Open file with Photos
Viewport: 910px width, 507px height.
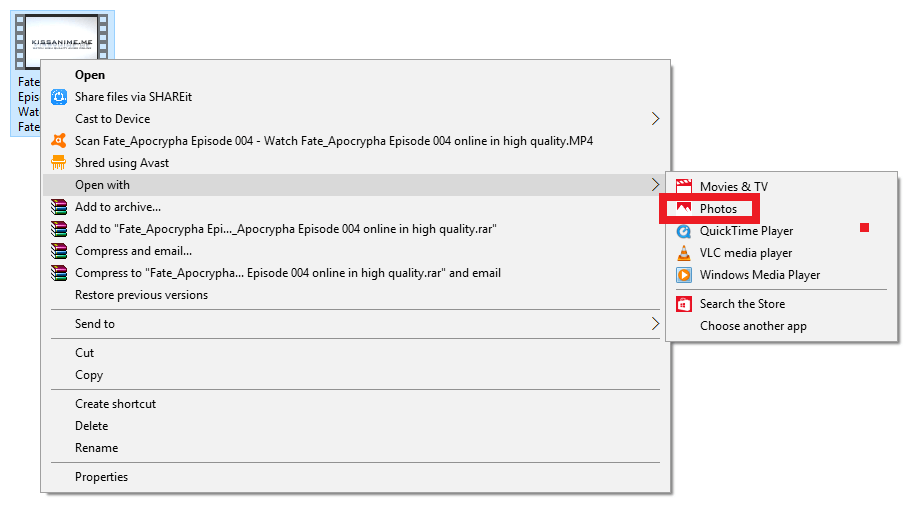click(718, 209)
